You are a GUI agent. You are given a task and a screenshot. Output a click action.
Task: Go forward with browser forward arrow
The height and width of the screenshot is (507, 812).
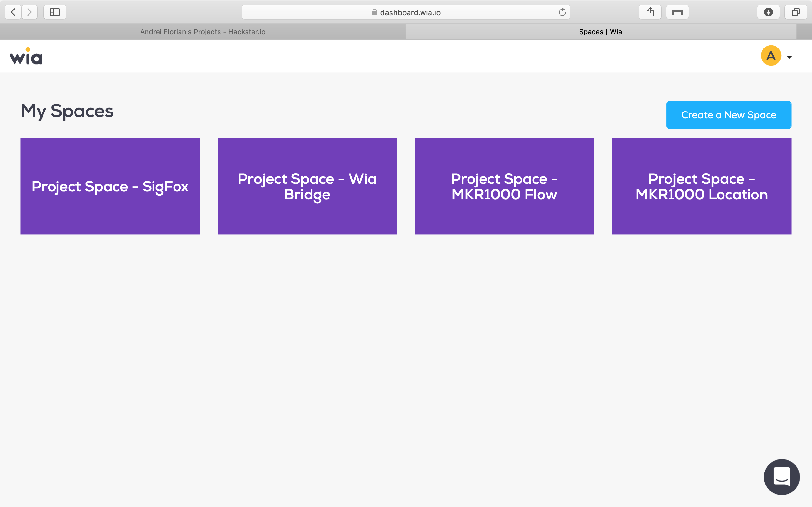29,12
